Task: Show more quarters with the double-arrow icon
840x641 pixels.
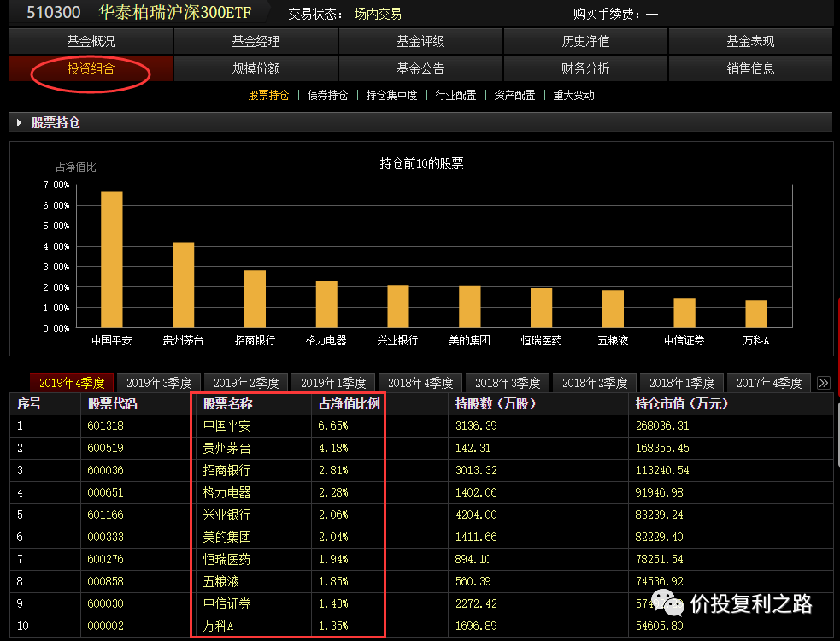Action: (x=824, y=383)
